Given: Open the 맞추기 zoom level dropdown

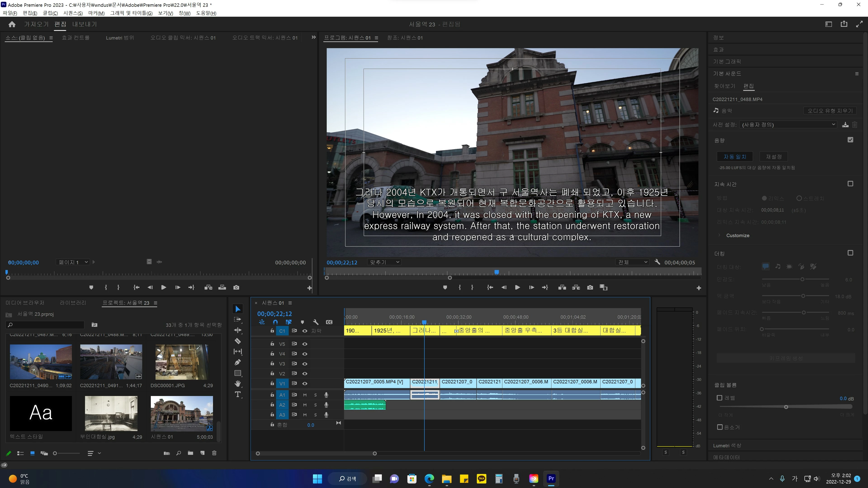Looking at the screenshot, I should 384,262.
